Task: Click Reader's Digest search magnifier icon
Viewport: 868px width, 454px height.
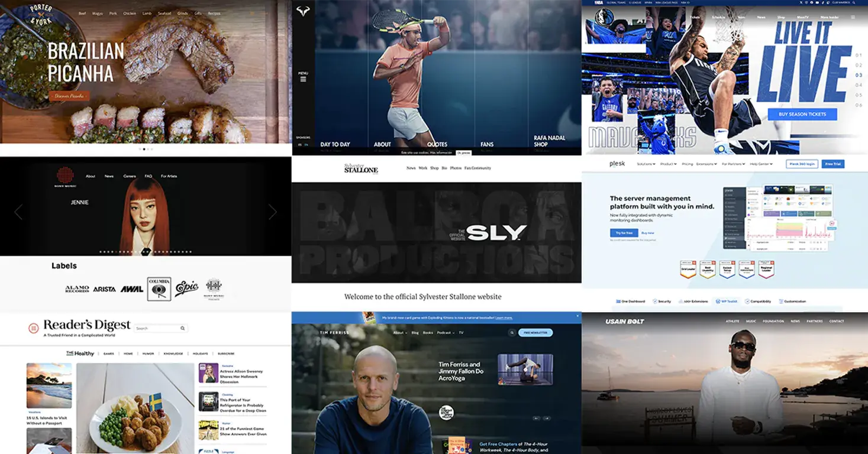Action: (x=182, y=328)
